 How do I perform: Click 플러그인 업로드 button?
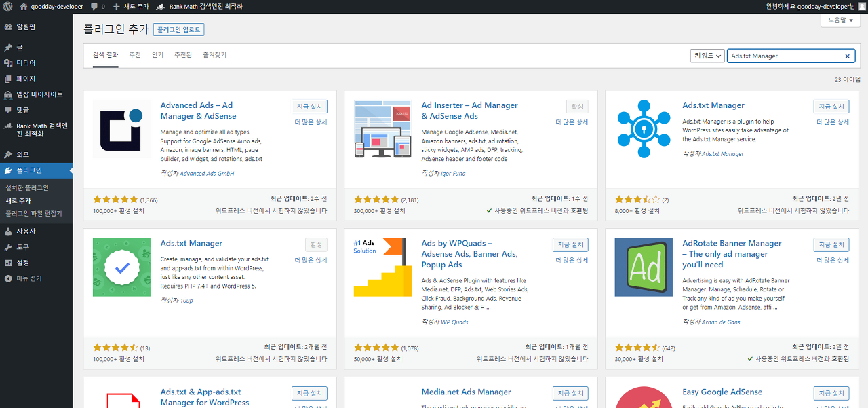click(179, 30)
